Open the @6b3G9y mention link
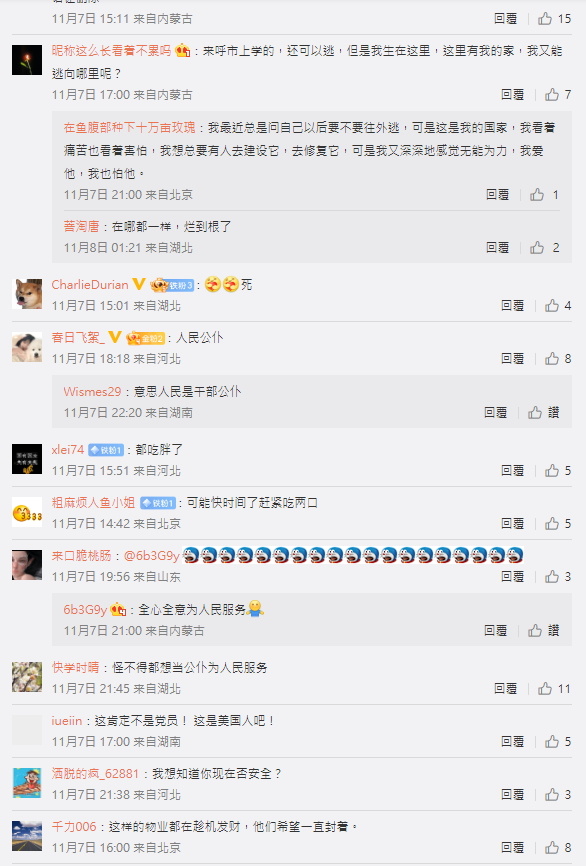 point(151,556)
